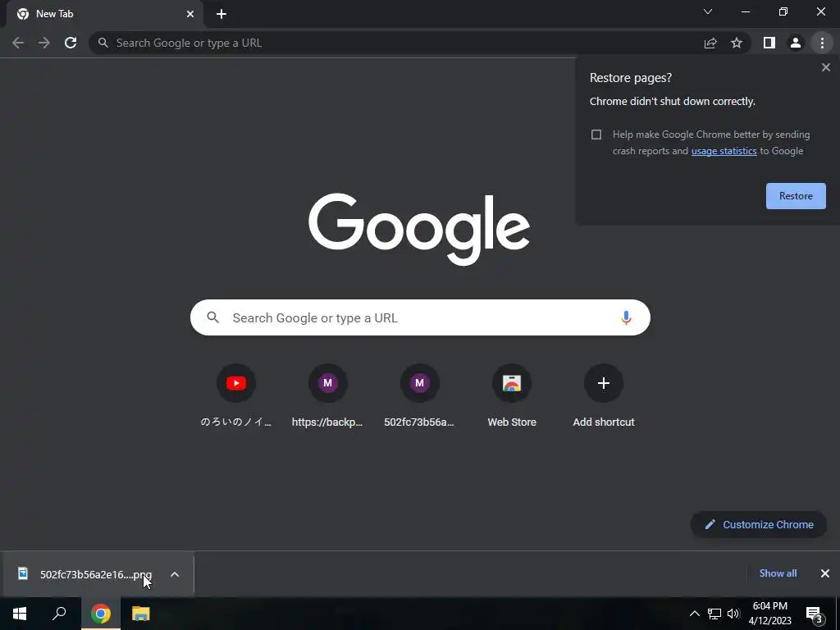This screenshot has width=840, height=630.
Task: Bookmark this tab with the star
Action: (737, 43)
